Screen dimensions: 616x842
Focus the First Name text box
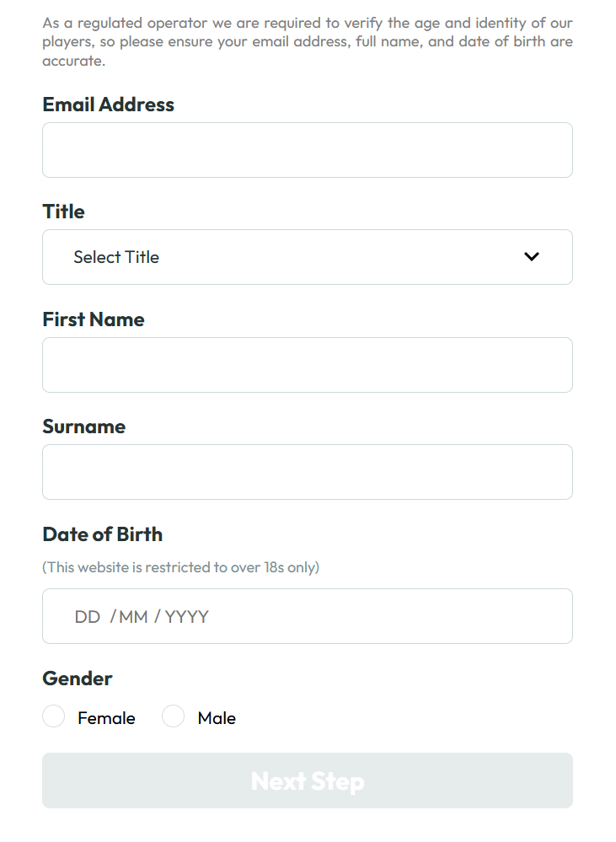(x=307, y=365)
